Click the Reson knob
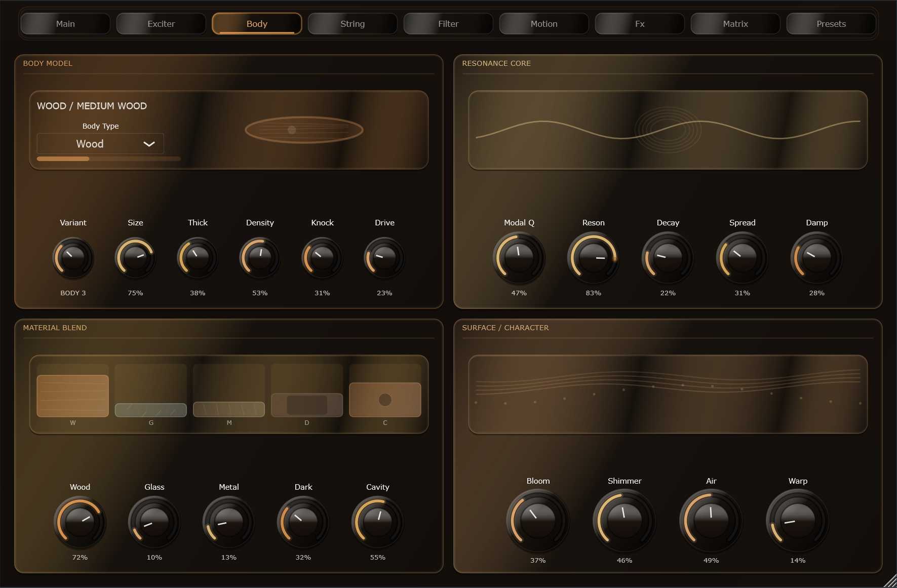The height and width of the screenshot is (588, 897). (x=594, y=258)
